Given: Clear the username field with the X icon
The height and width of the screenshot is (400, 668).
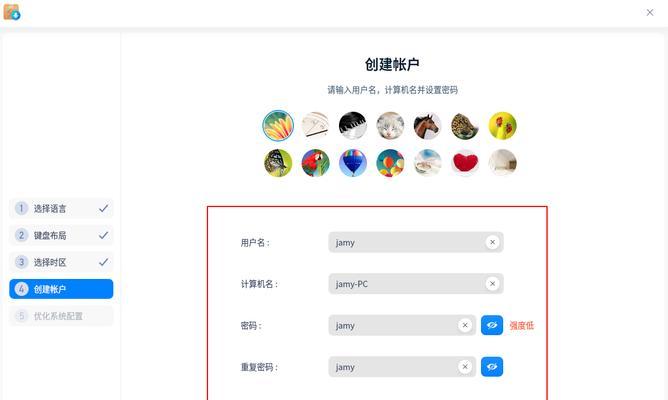Looking at the screenshot, I should (492, 242).
